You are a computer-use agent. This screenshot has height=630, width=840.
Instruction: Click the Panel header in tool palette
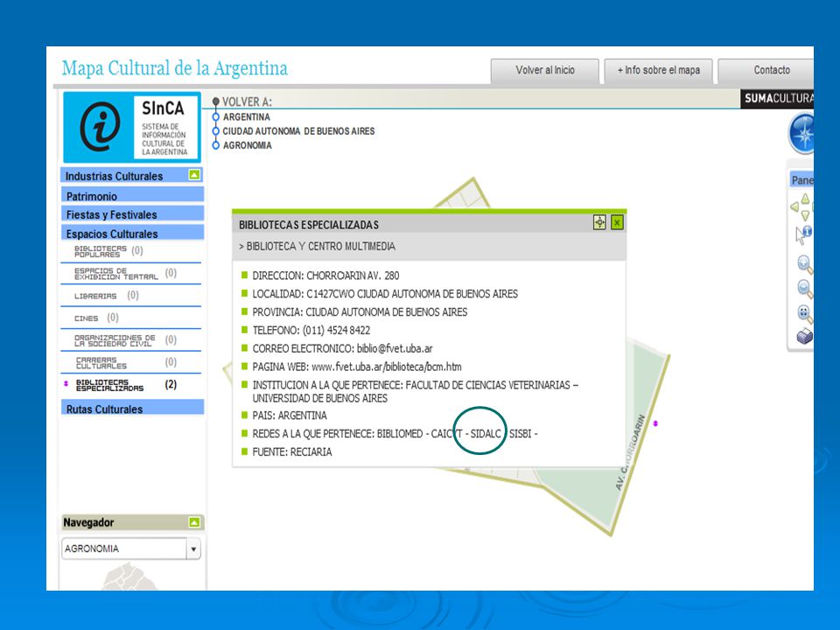click(802, 180)
